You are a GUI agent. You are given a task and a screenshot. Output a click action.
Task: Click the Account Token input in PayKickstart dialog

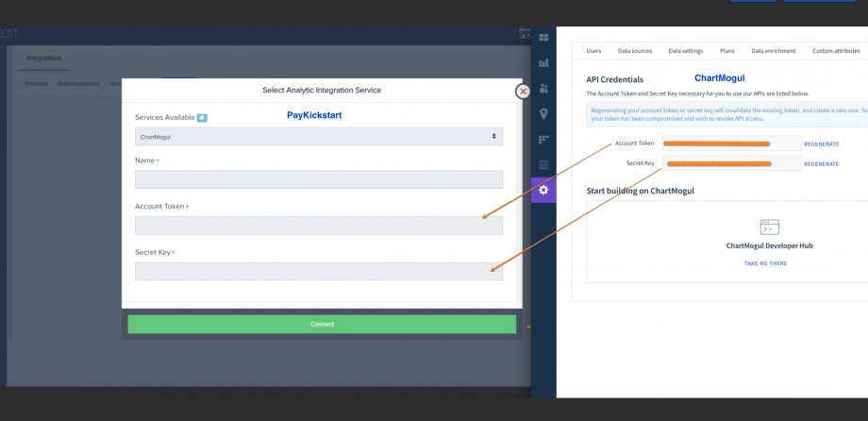tap(319, 226)
